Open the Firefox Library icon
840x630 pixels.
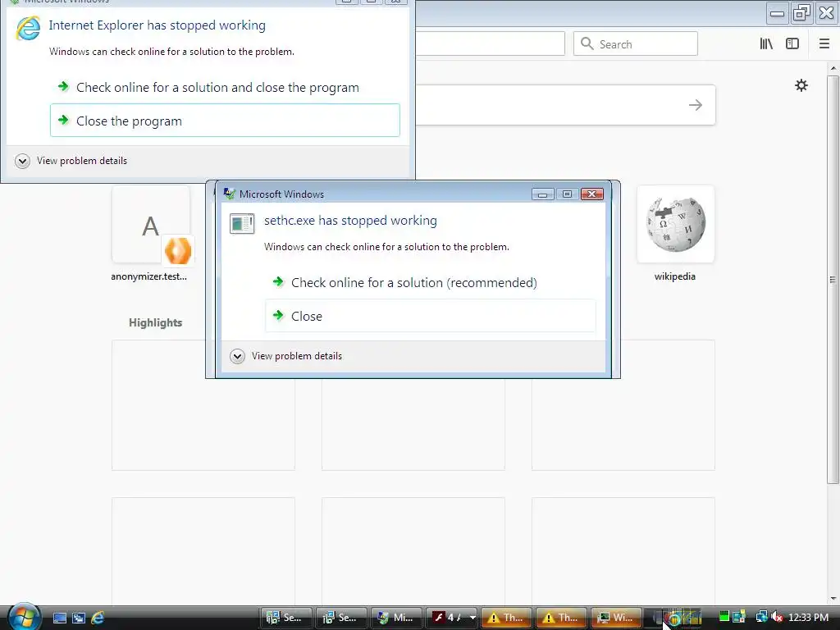click(766, 44)
